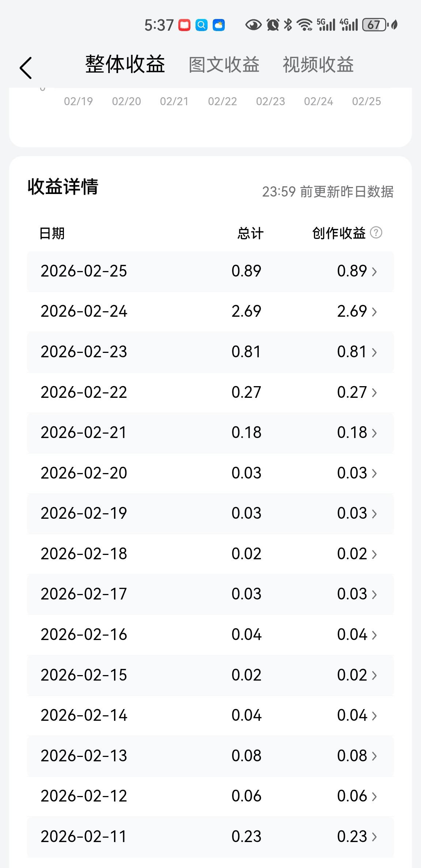Tap the battery indicator showing 67

[x=374, y=25]
